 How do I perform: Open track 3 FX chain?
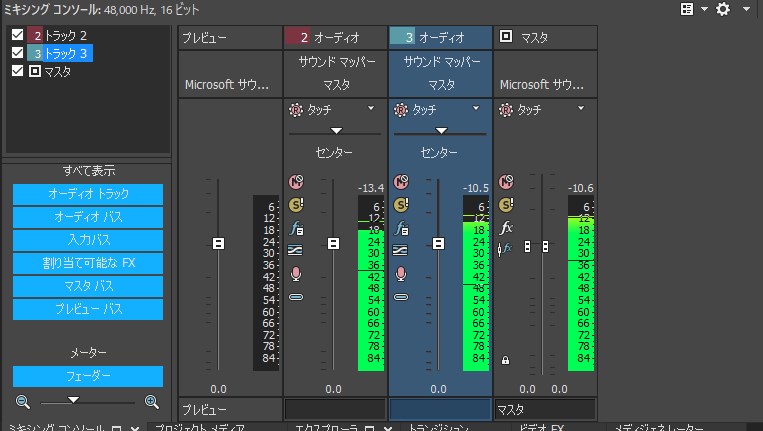tap(401, 228)
